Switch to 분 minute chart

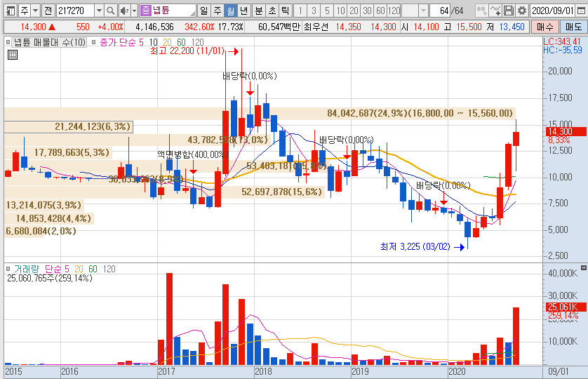[259, 11]
